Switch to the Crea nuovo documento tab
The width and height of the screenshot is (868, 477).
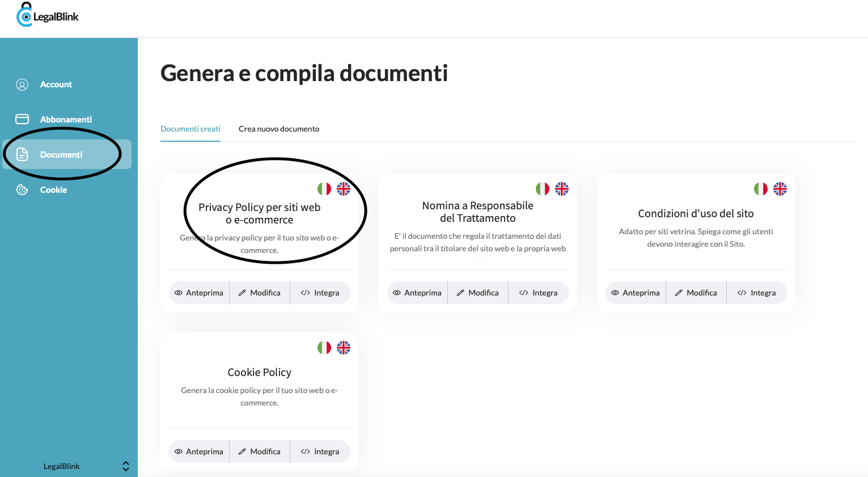(278, 129)
